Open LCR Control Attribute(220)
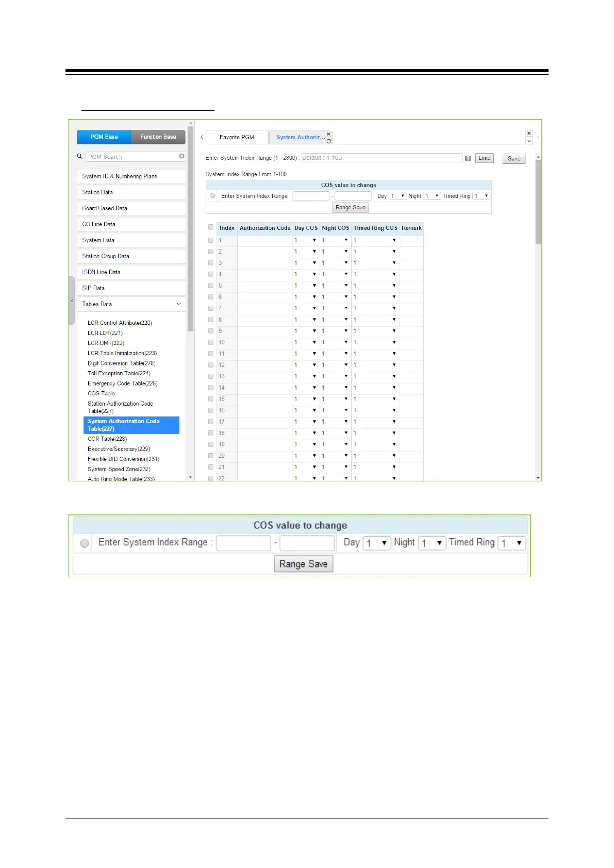The width and height of the screenshot is (614, 868). coord(120,323)
